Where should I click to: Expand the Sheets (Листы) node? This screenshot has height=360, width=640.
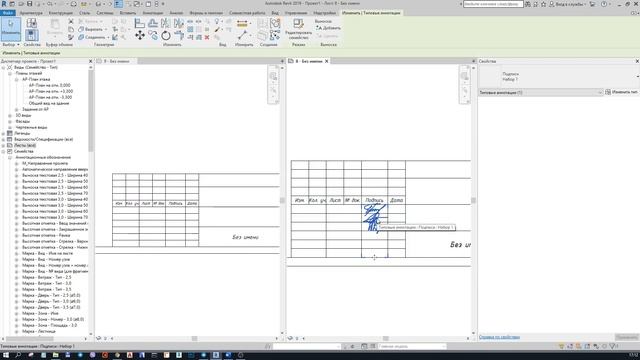(3, 145)
